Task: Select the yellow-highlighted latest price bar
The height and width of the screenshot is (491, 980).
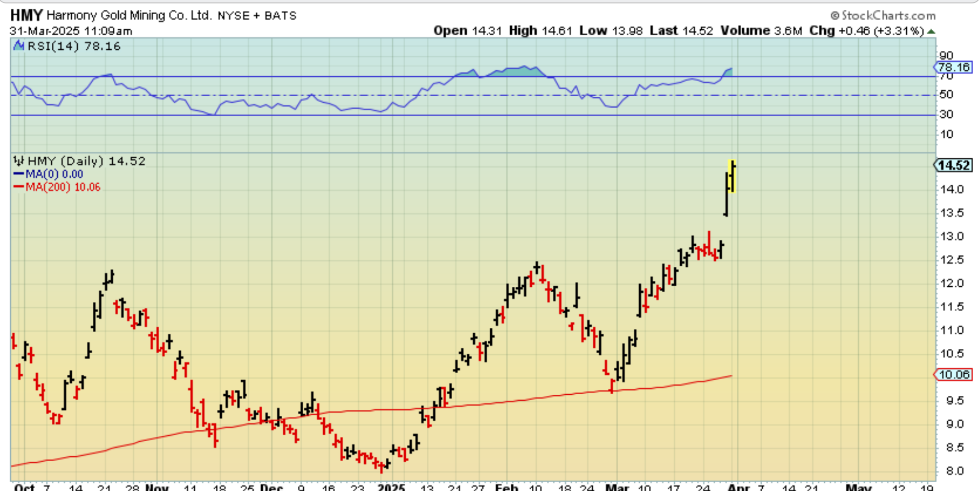Action: [x=732, y=176]
